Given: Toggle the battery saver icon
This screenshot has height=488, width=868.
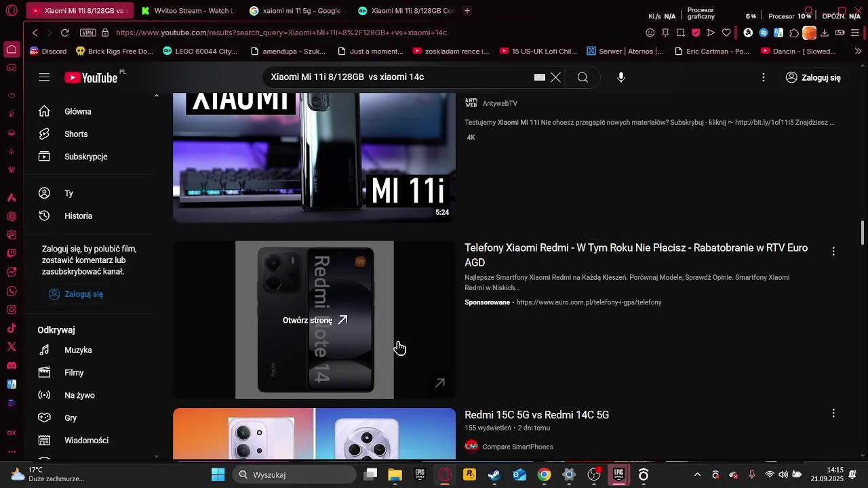Looking at the screenshot, I should point(840,33).
